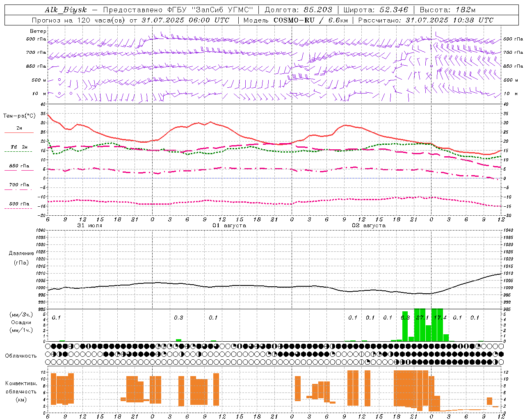
Task: Click the '01 августа' date label
Action: 229,226
